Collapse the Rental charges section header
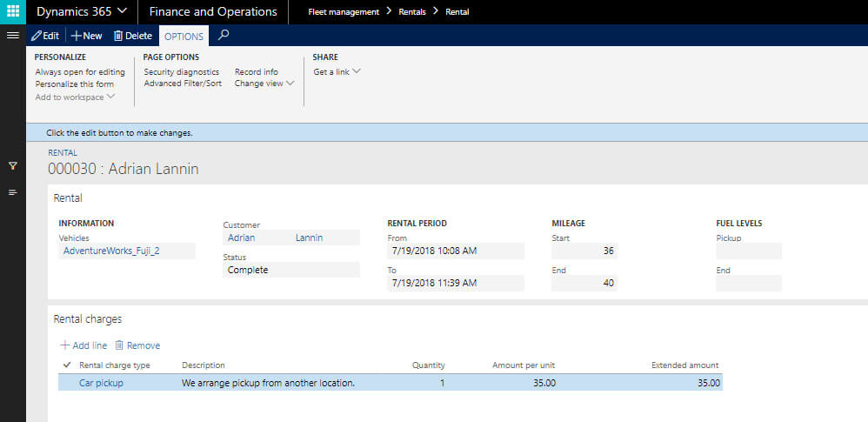The image size is (868, 422). 88,319
